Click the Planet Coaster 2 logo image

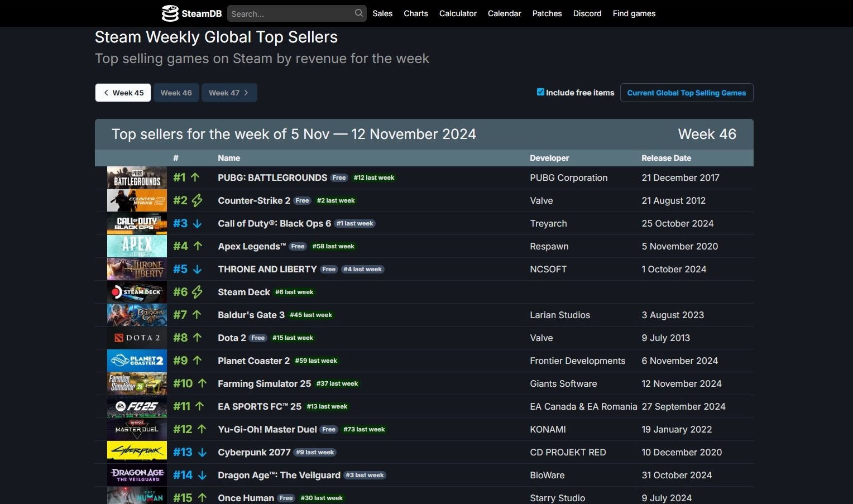click(x=137, y=361)
